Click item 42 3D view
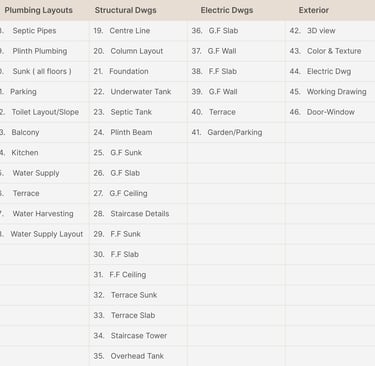This screenshot has width=375, height=366. (x=312, y=31)
